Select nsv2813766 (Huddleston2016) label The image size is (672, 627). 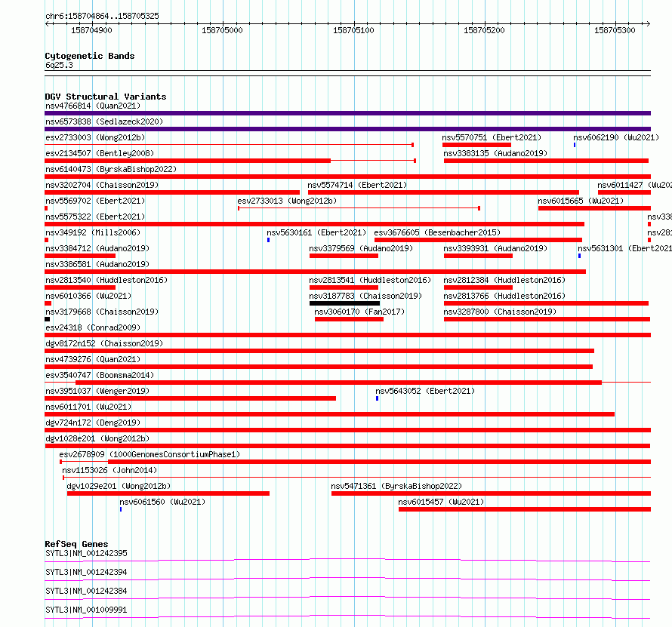[x=504, y=296]
